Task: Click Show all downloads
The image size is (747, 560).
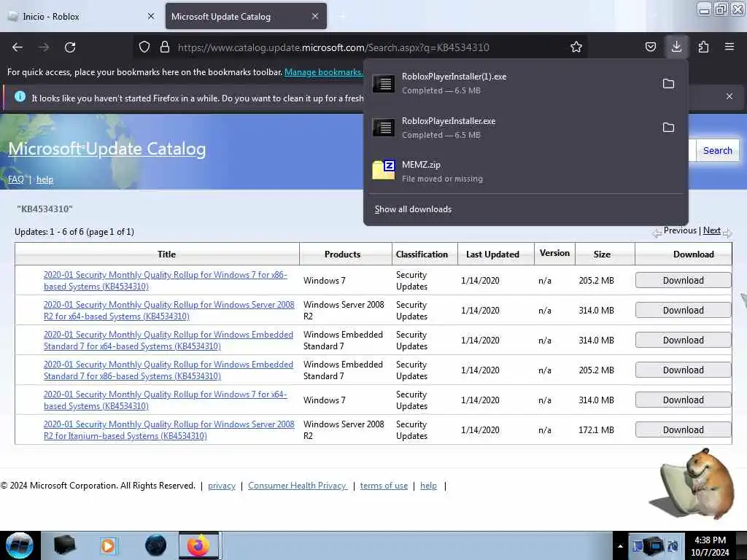Action: click(x=413, y=209)
